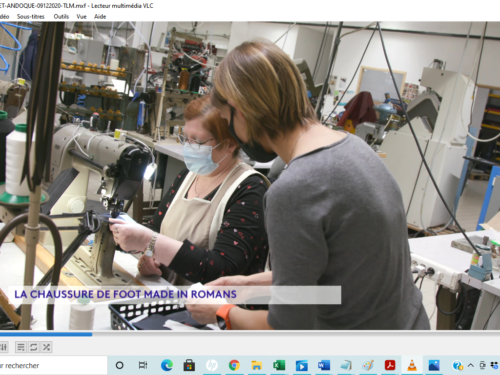Click the video frame to focus playback
The image size is (500, 375).
click(250, 176)
